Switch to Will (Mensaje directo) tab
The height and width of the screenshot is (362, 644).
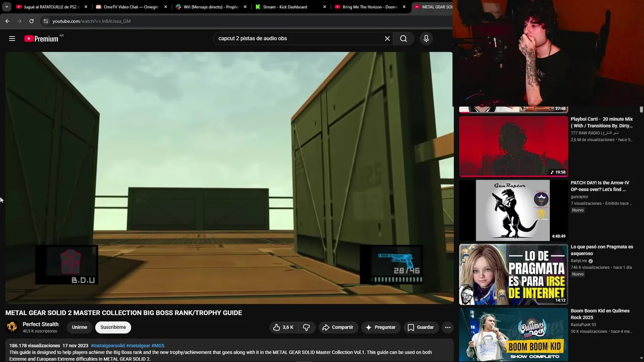210,7
